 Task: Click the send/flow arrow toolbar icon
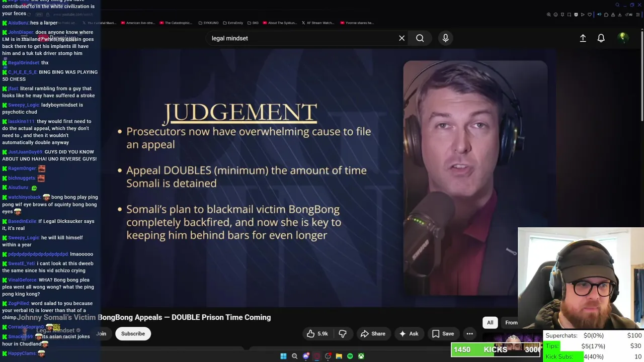[x=583, y=15]
